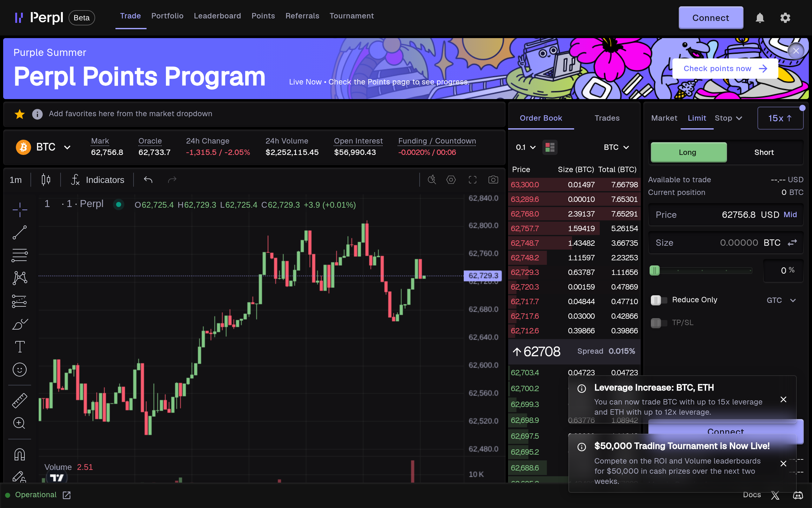Select the zoom in tool

(19, 423)
